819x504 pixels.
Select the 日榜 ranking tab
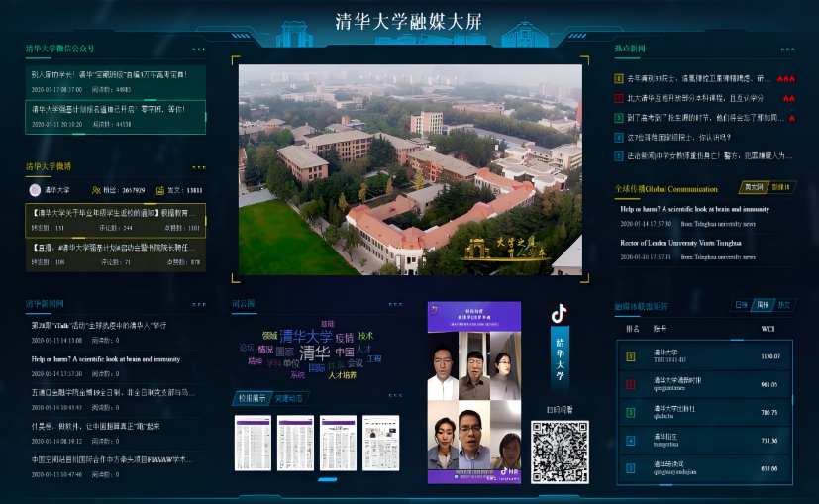[x=741, y=305]
